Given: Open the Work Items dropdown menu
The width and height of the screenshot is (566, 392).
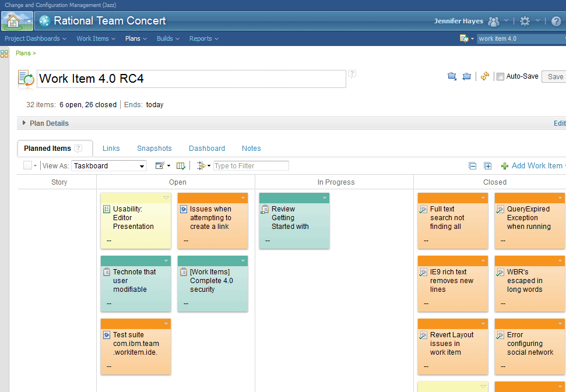Looking at the screenshot, I should [96, 38].
